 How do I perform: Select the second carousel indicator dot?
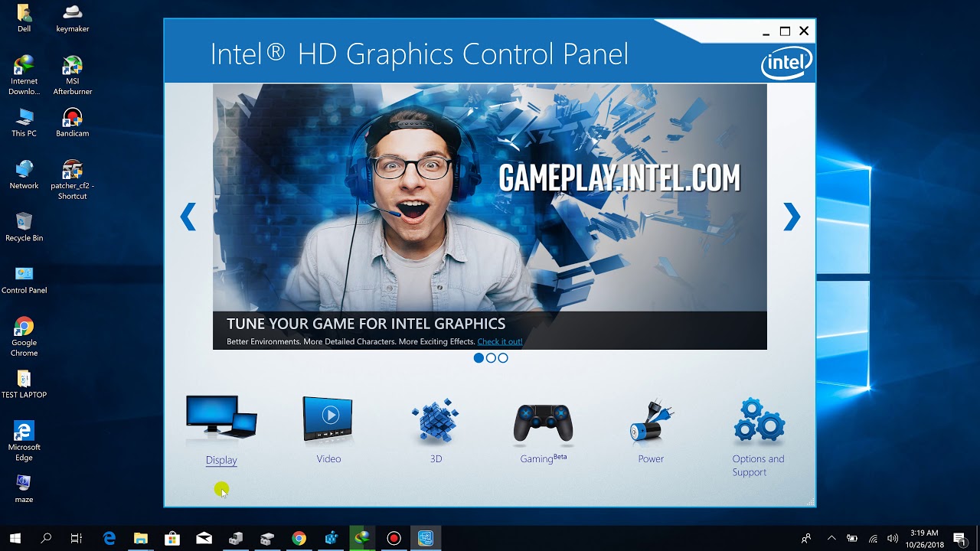pos(491,358)
